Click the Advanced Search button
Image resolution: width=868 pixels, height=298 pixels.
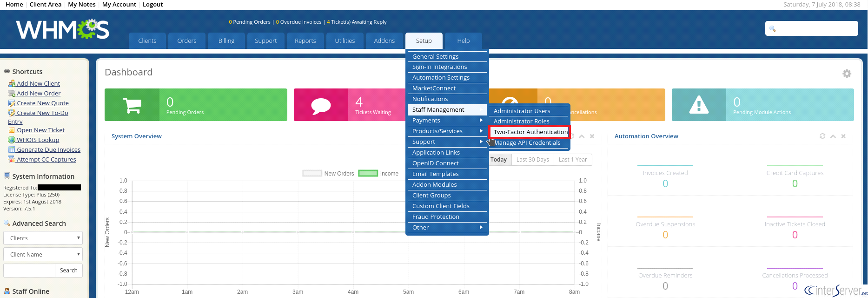click(x=69, y=271)
